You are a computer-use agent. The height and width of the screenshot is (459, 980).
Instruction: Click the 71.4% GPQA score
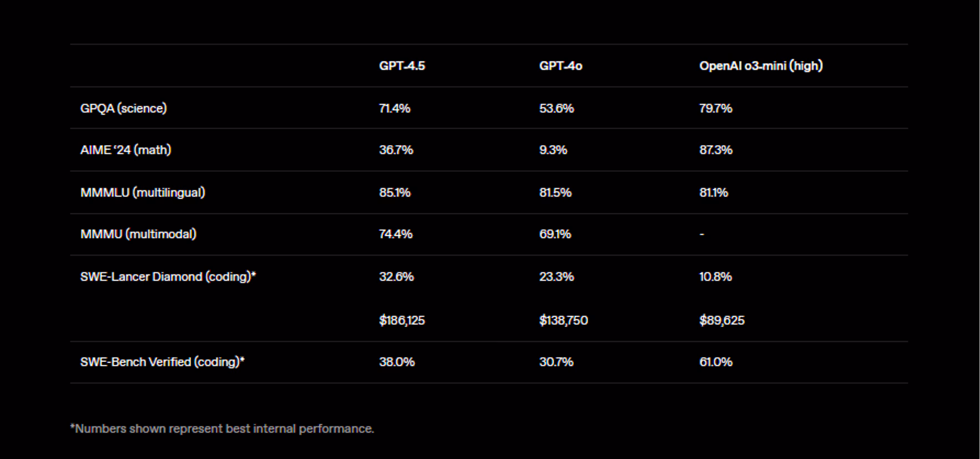tap(395, 108)
